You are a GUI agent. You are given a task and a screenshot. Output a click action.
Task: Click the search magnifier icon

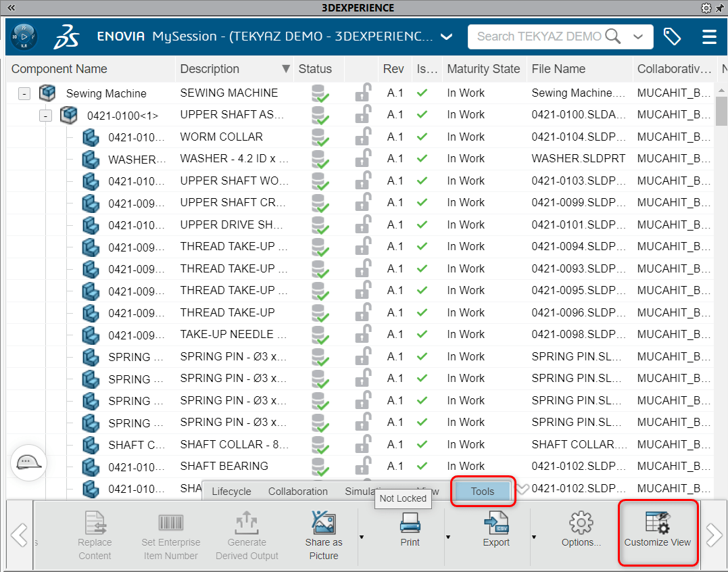(x=613, y=37)
